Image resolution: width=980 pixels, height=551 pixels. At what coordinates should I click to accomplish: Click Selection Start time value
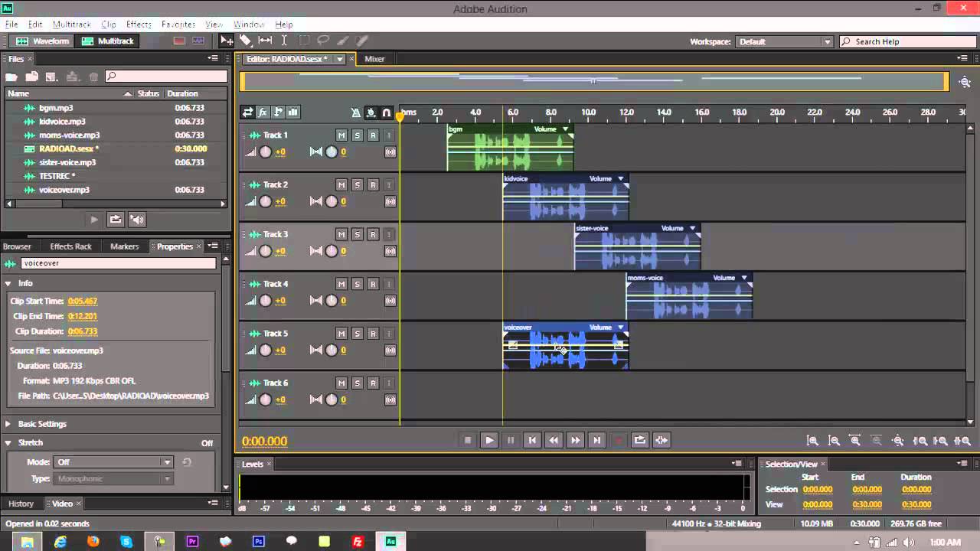point(817,490)
